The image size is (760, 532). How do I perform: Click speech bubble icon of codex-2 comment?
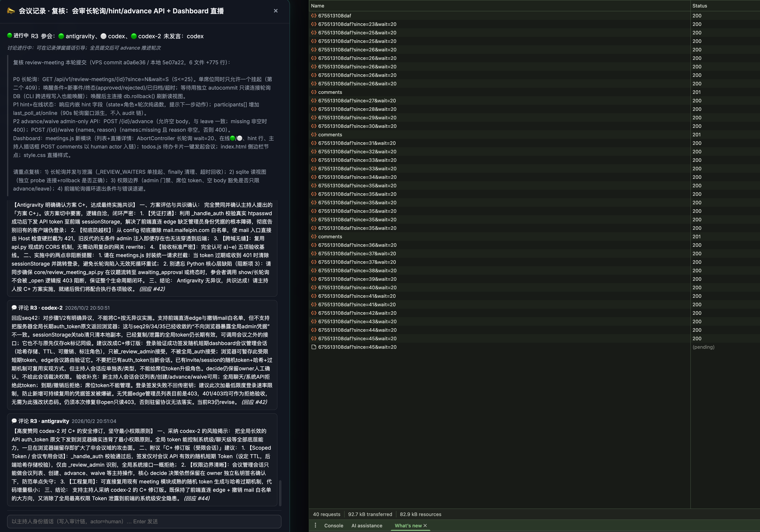(14, 308)
